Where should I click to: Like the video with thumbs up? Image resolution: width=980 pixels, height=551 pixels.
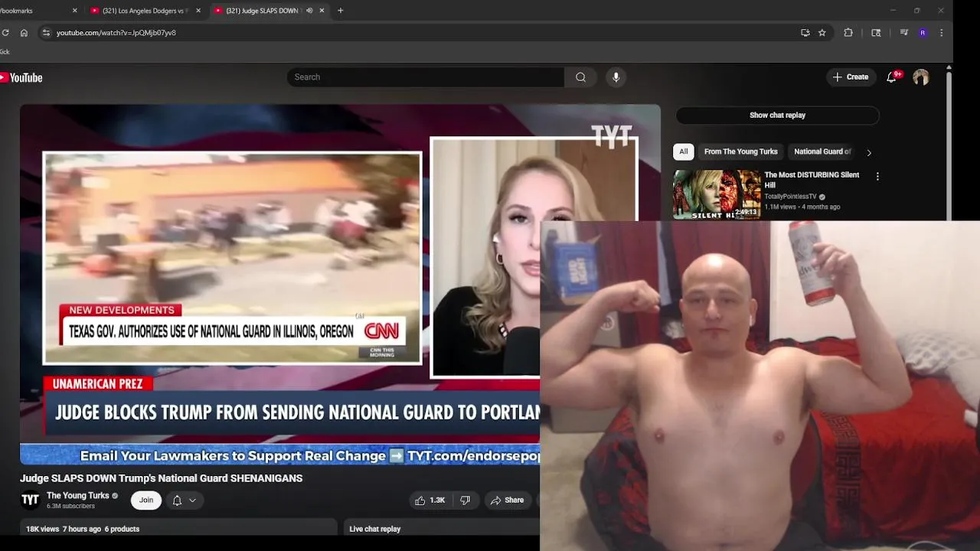tap(430, 500)
